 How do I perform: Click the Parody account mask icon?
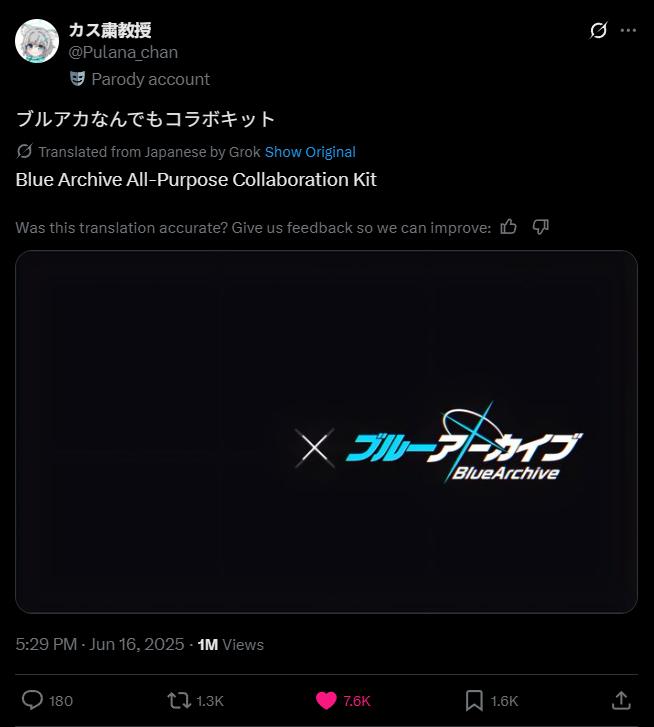click(77, 79)
